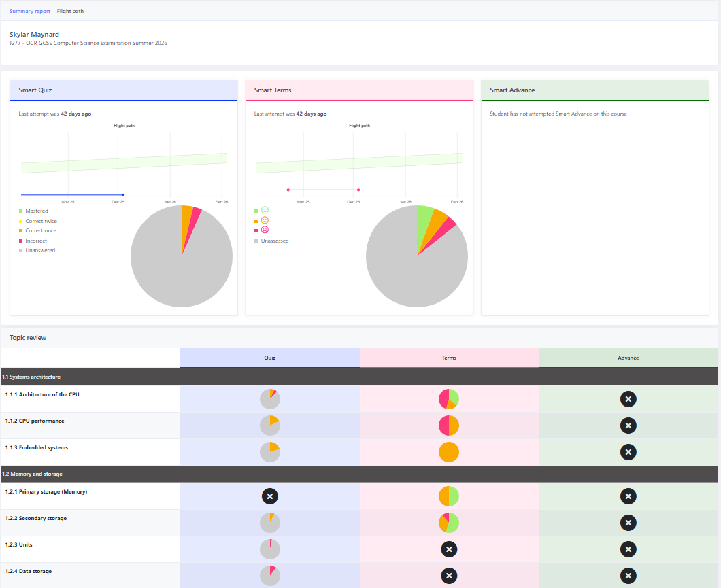Image resolution: width=721 pixels, height=588 pixels.
Task: Toggle Mastered legend item in Smart Quiz
Action: pyautogui.click(x=36, y=211)
